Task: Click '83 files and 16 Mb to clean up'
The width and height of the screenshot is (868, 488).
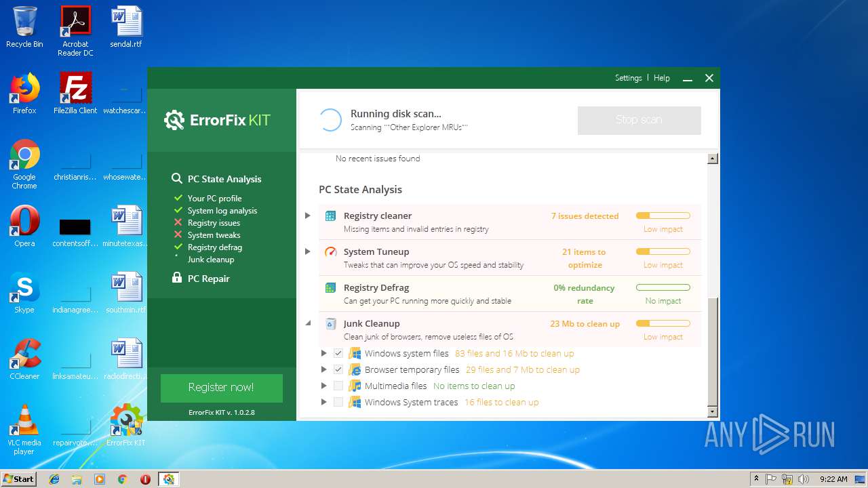Action: (x=515, y=353)
